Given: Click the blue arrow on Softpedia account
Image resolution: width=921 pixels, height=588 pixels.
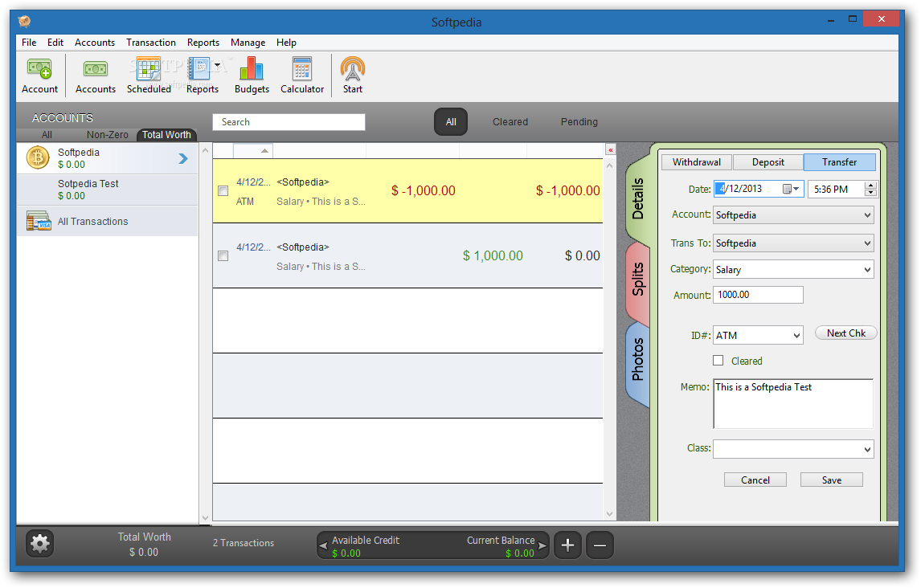Looking at the screenshot, I should (x=183, y=158).
